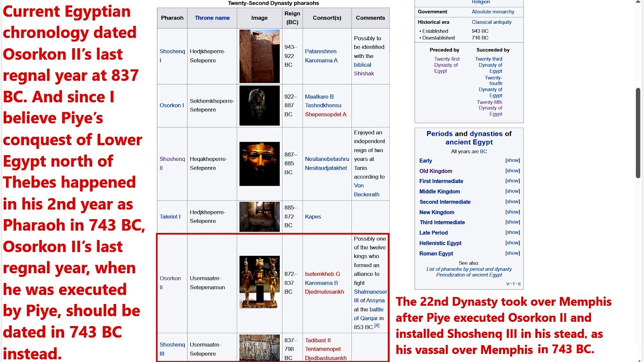Follow the Karomama B consort link

click(x=321, y=283)
